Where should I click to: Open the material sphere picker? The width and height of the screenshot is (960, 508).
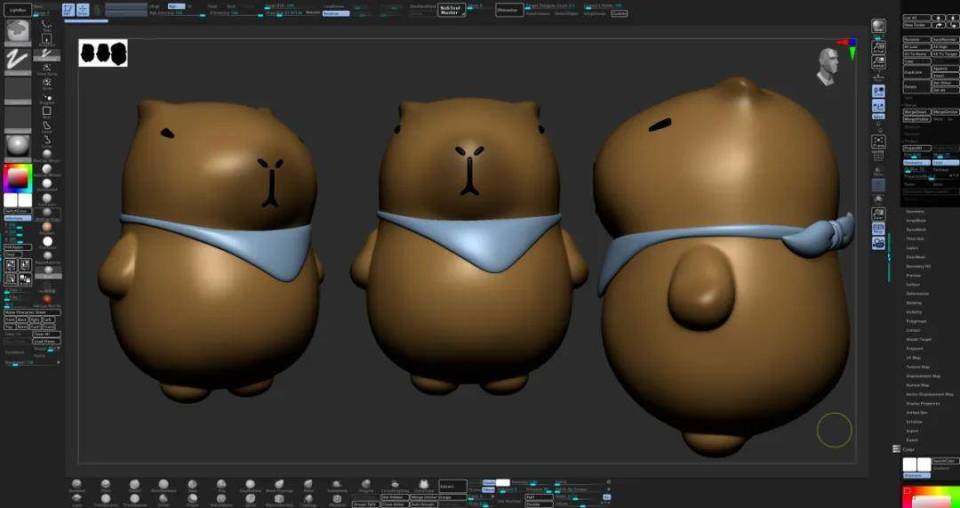(x=17, y=145)
